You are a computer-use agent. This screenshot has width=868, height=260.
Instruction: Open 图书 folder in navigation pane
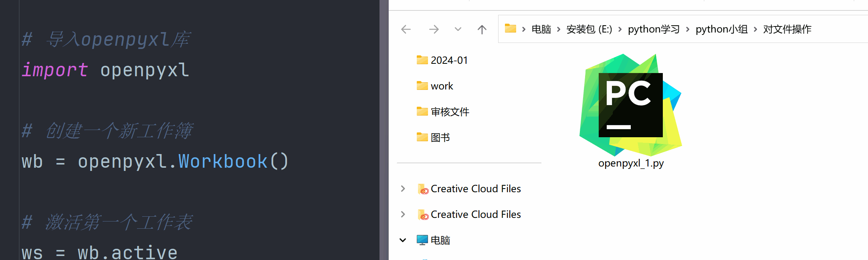click(440, 137)
